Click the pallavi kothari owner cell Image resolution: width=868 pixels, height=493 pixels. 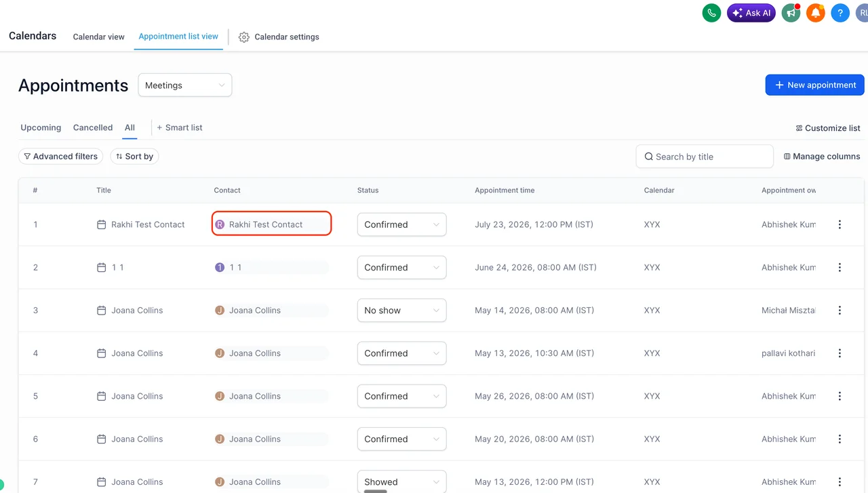point(789,353)
